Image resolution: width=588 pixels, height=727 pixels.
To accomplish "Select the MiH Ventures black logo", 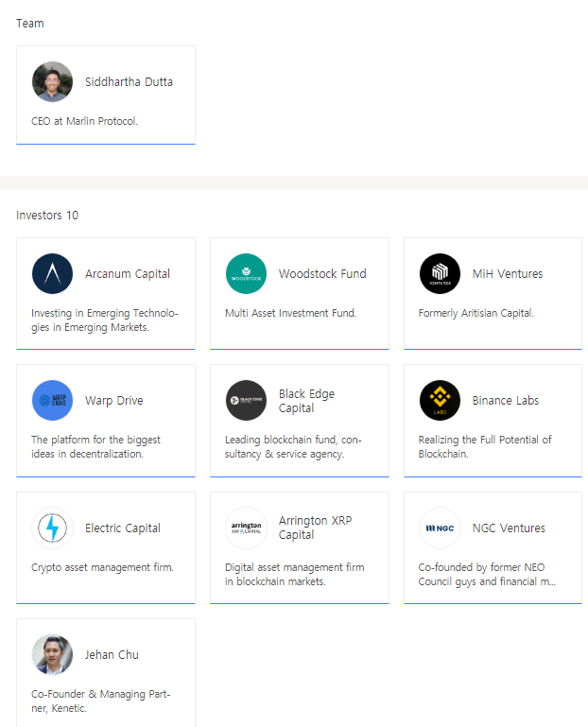I will point(441,273).
